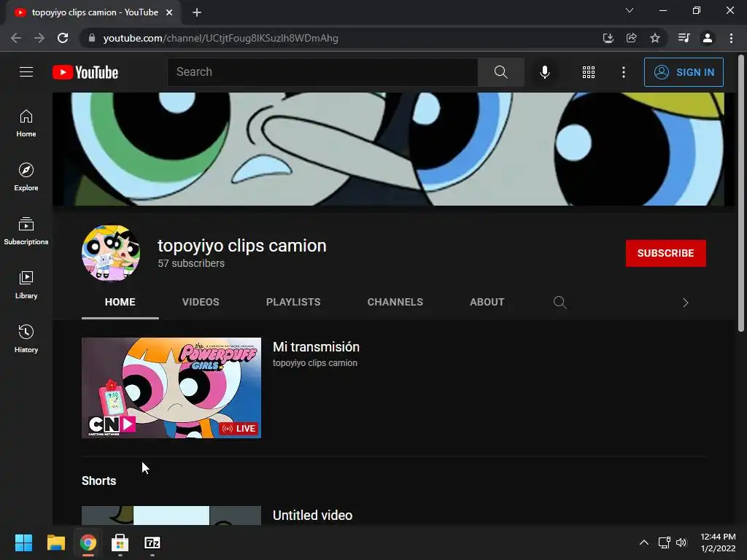Viewport: 747px width, 560px height.
Task: Start voice search with microphone icon
Action: (544, 72)
